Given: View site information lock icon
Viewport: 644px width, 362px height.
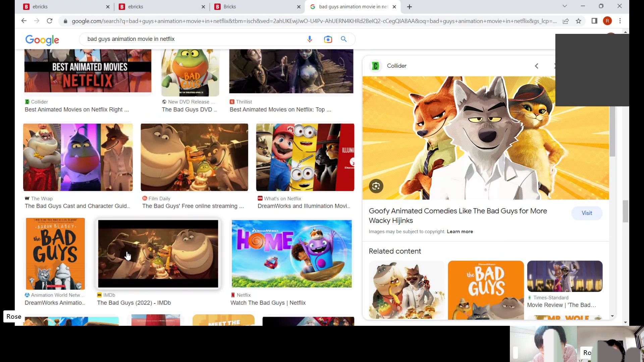Looking at the screenshot, I should [x=65, y=21].
